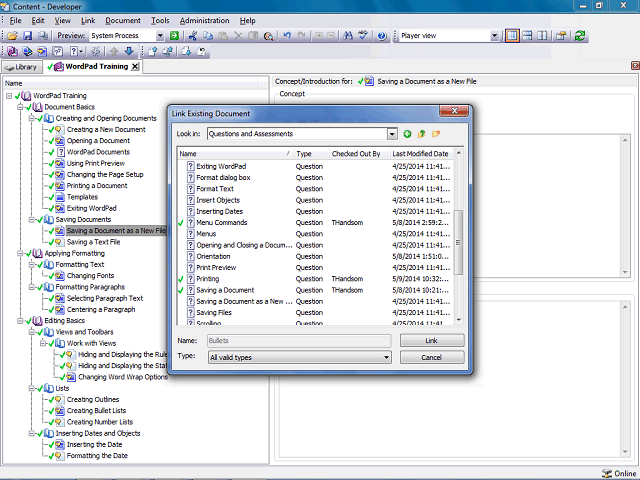Collapse the Applying Formatting module

(x=20, y=253)
